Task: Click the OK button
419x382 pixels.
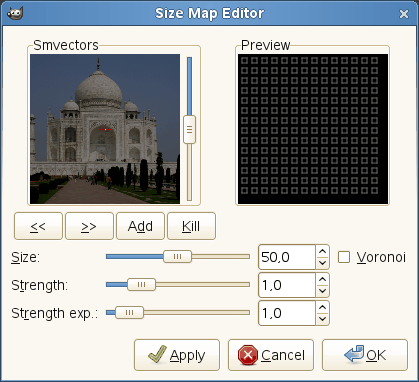Action: 365,355
